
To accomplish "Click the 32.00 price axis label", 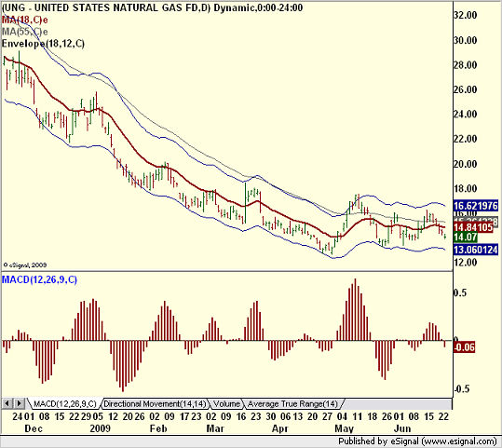I will 465,15.
